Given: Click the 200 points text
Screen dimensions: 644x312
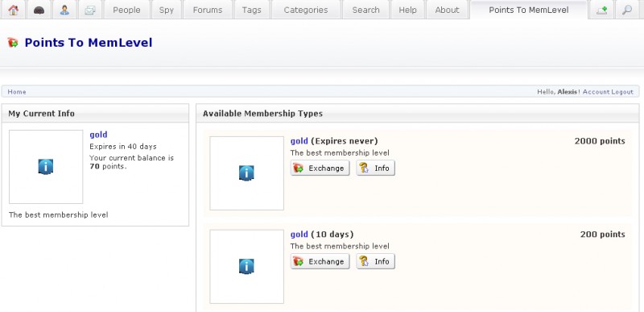Looking at the screenshot, I should pyautogui.click(x=602, y=235).
